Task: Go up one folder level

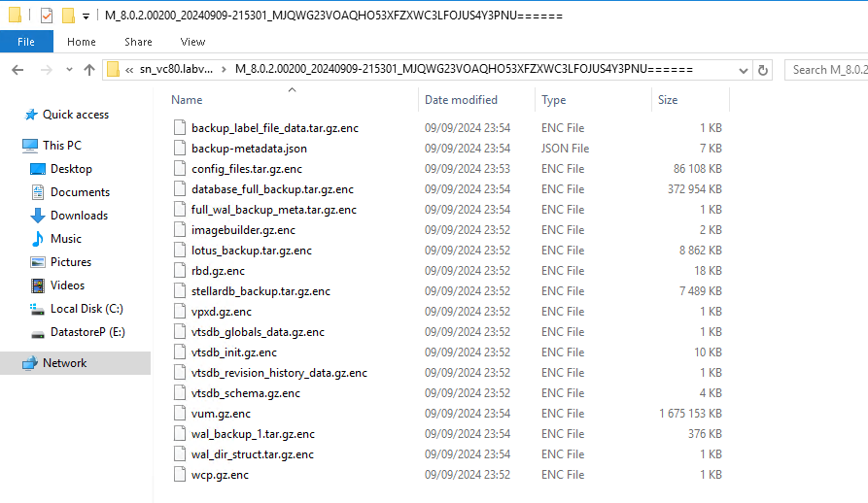Action: [x=89, y=70]
